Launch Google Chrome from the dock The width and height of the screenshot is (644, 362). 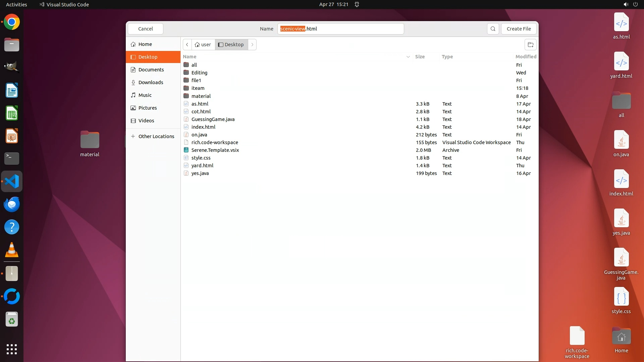(12, 22)
